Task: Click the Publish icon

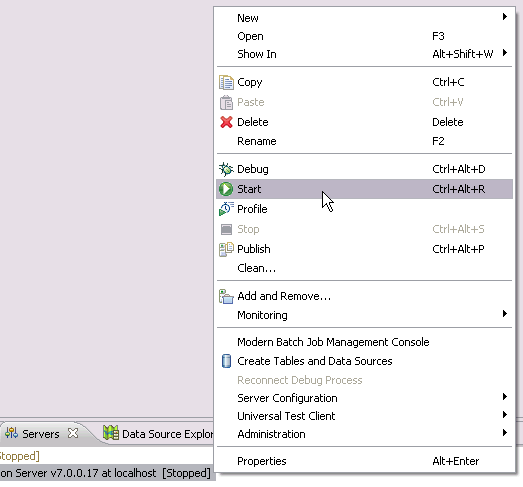Action: 226,249
